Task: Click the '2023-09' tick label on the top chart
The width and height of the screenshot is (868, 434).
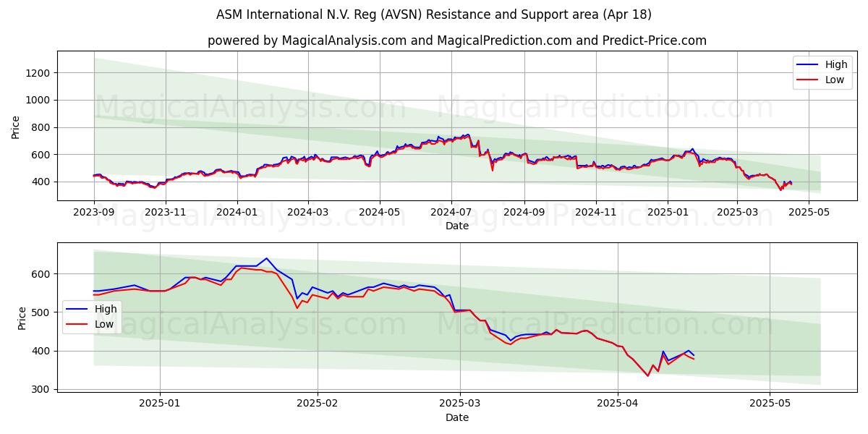Action: 94,211
